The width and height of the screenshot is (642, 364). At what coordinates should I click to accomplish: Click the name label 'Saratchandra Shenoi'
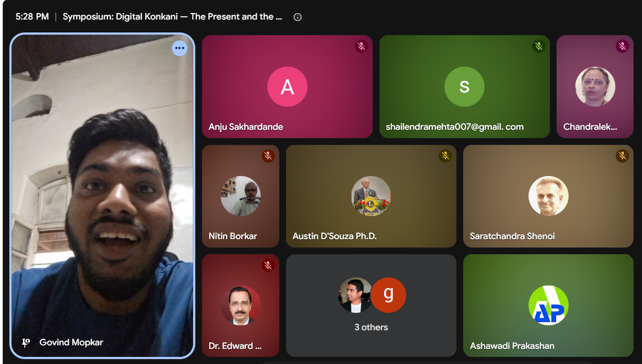point(512,236)
